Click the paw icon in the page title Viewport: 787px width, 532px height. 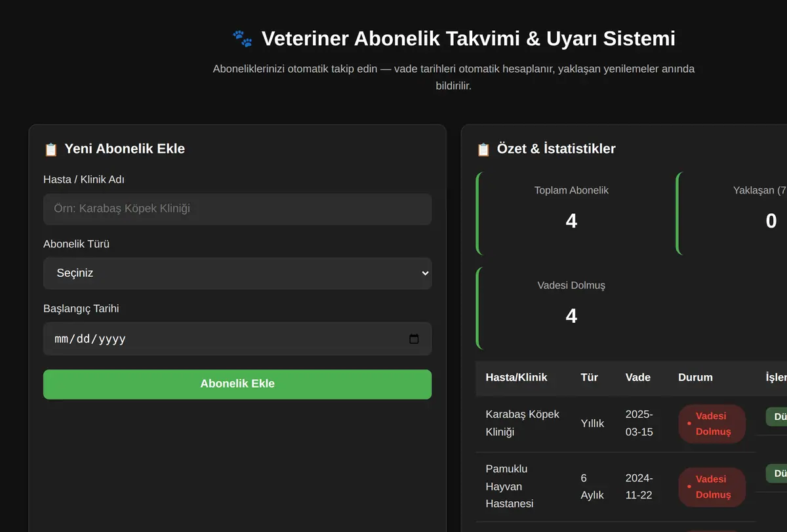pyautogui.click(x=243, y=39)
